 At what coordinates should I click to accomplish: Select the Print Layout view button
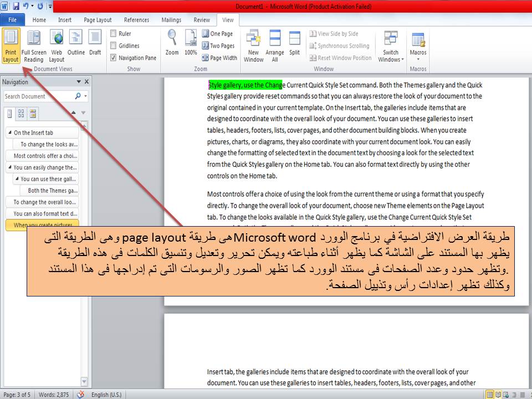click(x=11, y=46)
